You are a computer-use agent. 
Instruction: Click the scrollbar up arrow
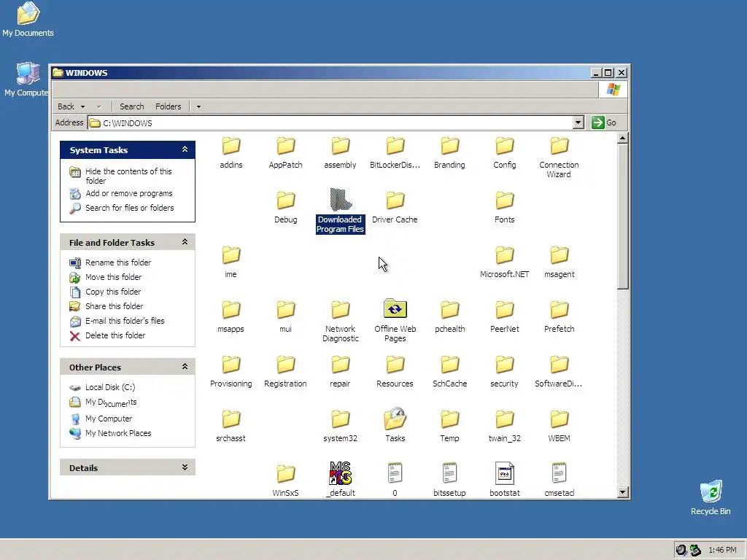[x=623, y=139]
